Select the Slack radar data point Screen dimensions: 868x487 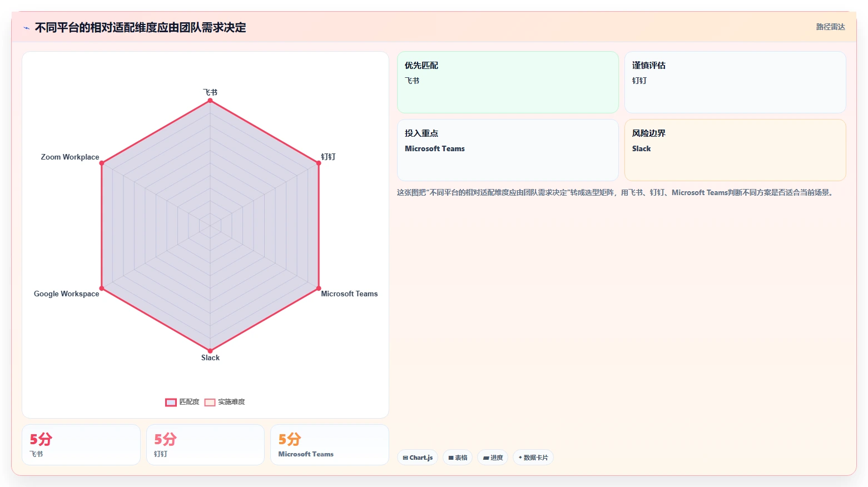point(210,351)
